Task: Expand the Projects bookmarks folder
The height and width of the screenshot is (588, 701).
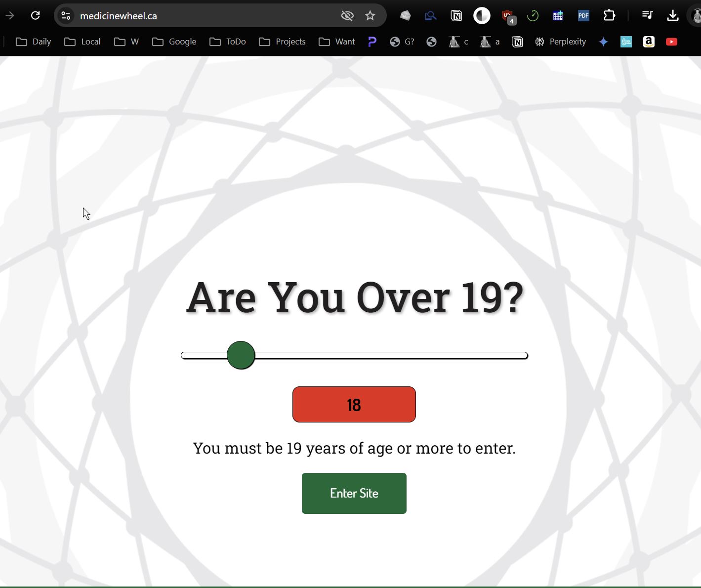Action: point(282,42)
